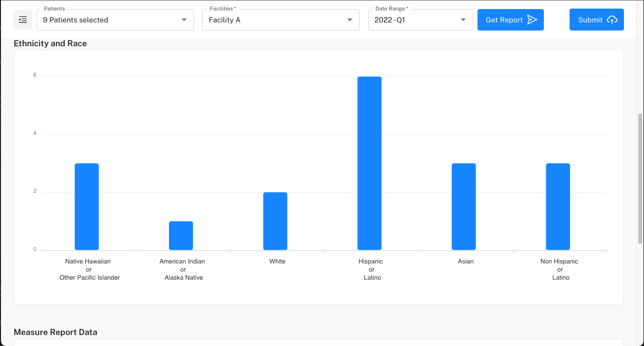Select the Non Hispanic or Latino bar
This screenshot has width=644, height=346.
(x=558, y=207)
